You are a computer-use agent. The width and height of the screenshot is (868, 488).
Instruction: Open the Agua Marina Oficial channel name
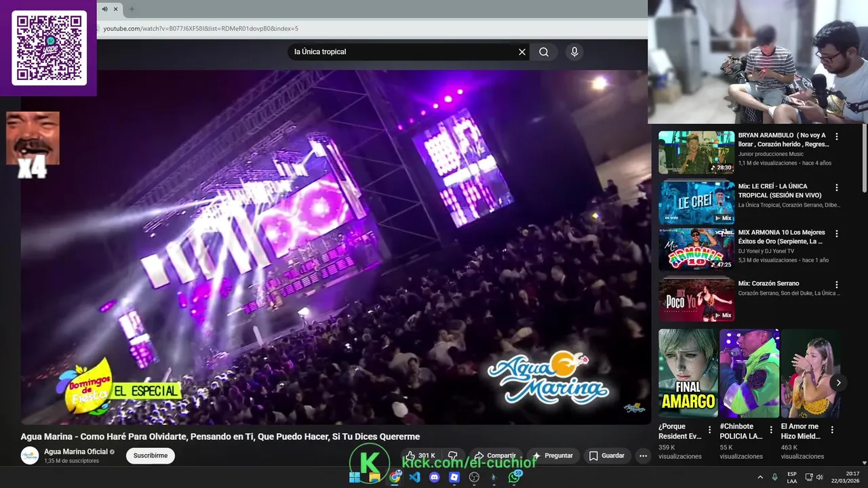(x=76, y=451)
